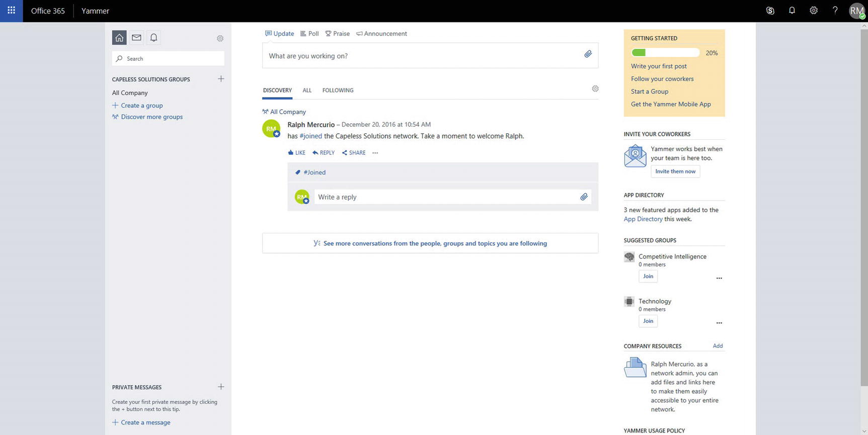Image resolution: width=868 pixels, height=435 pixels.
Task: Click Invite them now button
Action: point(675,171)
